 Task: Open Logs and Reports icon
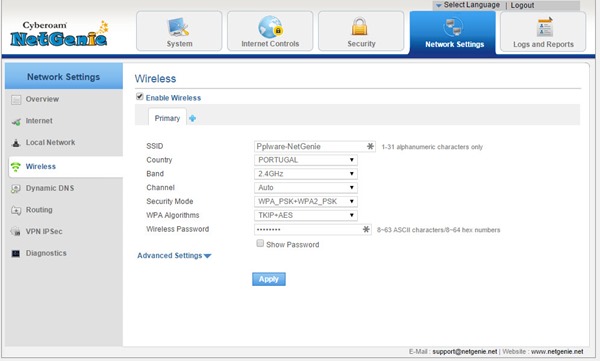pos(545,27)
